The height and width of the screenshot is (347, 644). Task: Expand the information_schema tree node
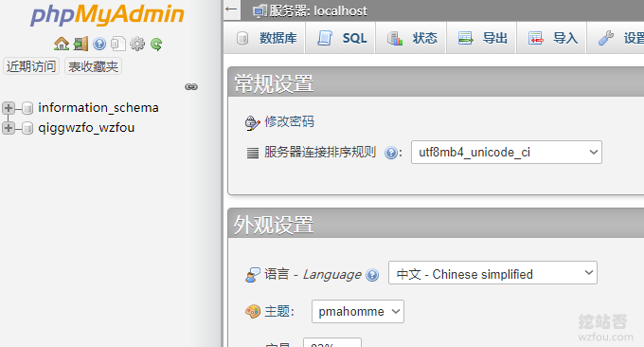(x=9, y=108)
